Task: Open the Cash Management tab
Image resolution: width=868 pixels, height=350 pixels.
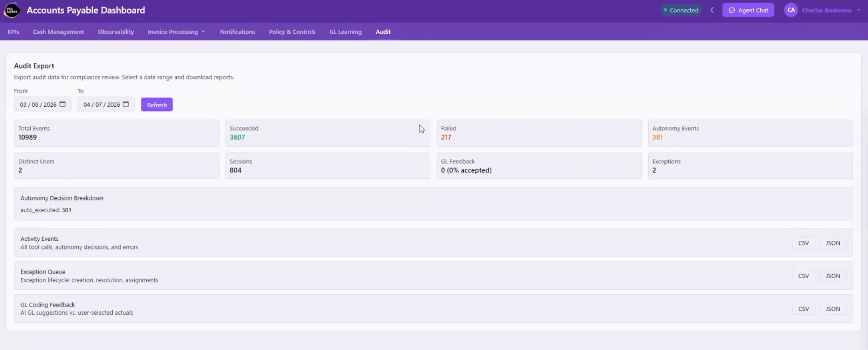Action: click(x=59, y=32)
